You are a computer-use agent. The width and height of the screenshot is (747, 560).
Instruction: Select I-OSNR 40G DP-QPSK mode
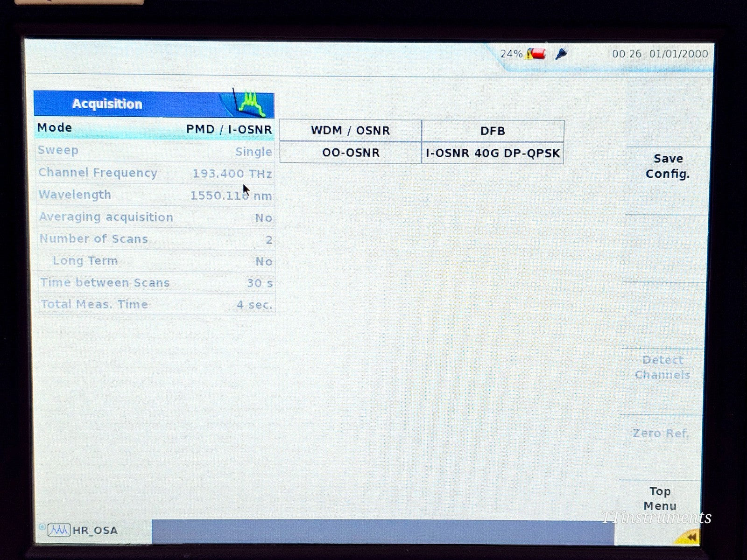coord(493,153)
